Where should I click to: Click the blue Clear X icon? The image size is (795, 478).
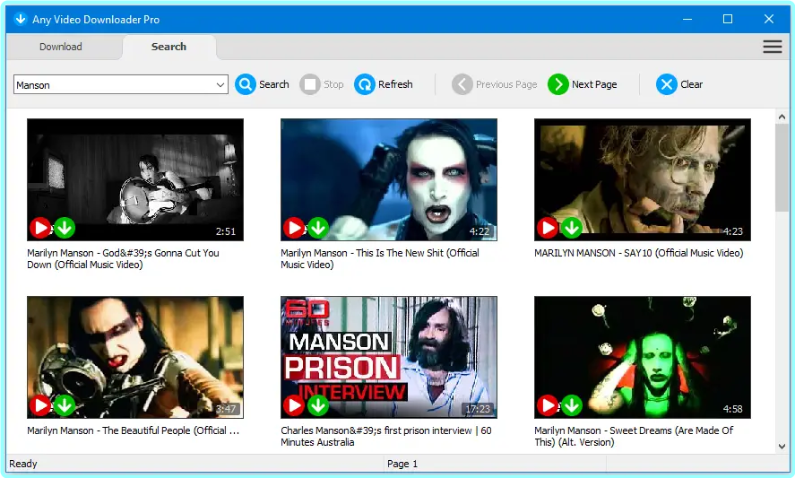tap(667, 85)
